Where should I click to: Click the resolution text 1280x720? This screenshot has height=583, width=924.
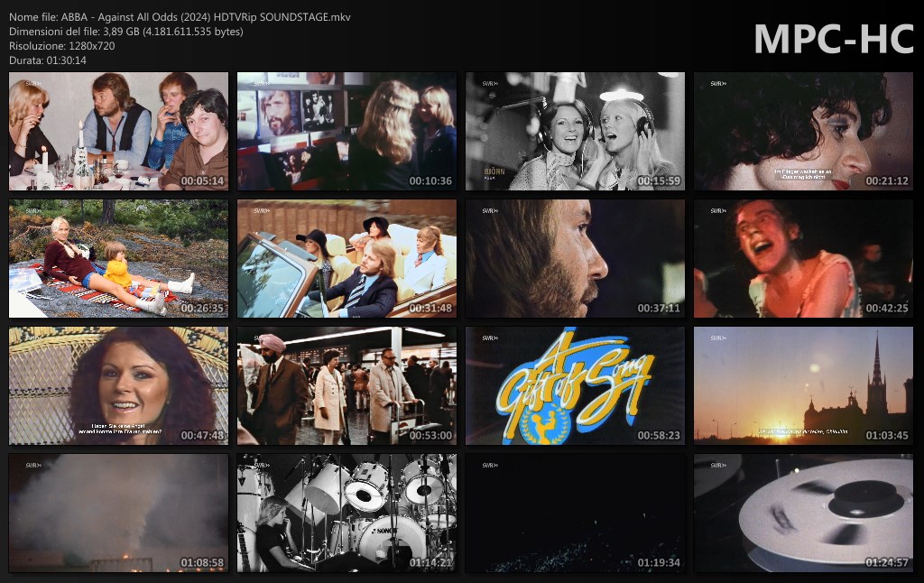click(89, 46)
